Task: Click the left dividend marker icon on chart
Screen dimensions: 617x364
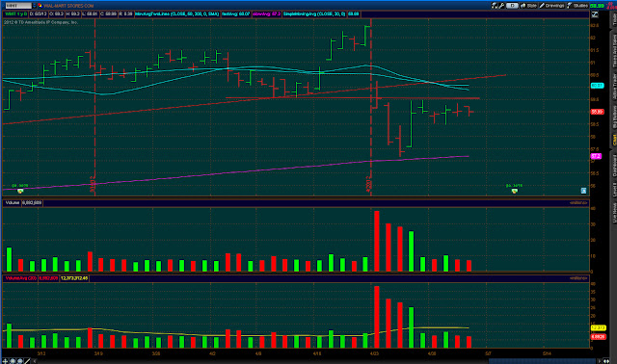Action: click(x=20, y=191)
